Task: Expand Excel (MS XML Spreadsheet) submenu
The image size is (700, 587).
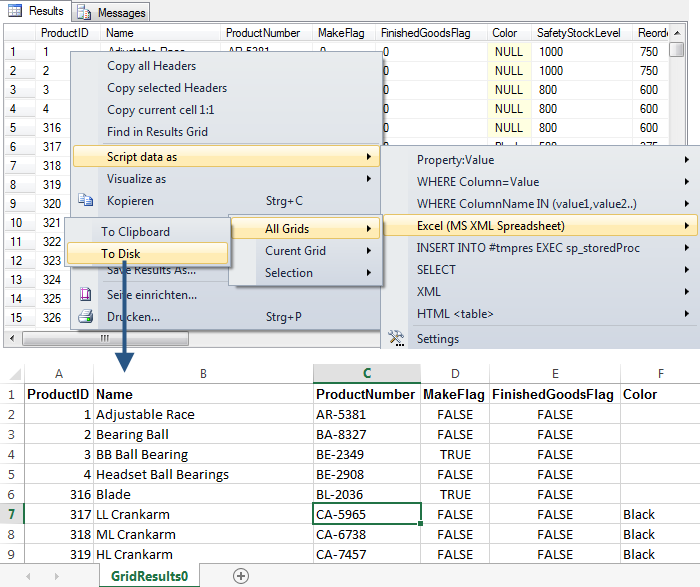Action: (540, 226)
